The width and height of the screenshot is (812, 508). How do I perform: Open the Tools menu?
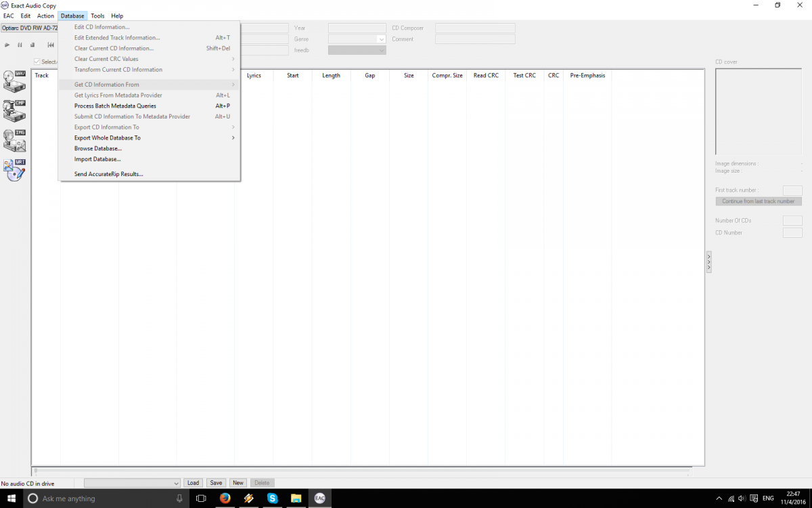click(98, 16)
